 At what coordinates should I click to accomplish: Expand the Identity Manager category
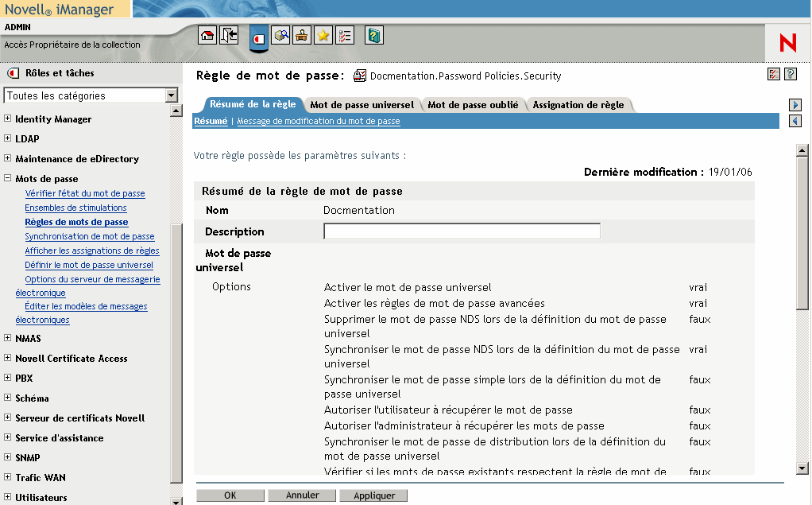click(7, 118)
